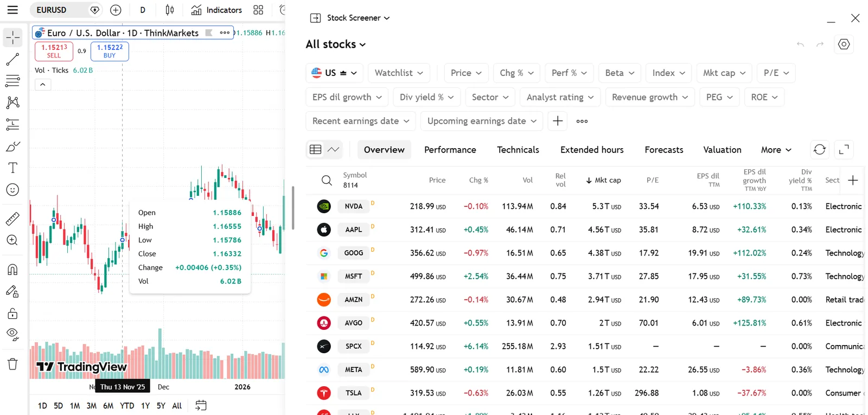Open the patterns tool group

(x=12, y=103)
